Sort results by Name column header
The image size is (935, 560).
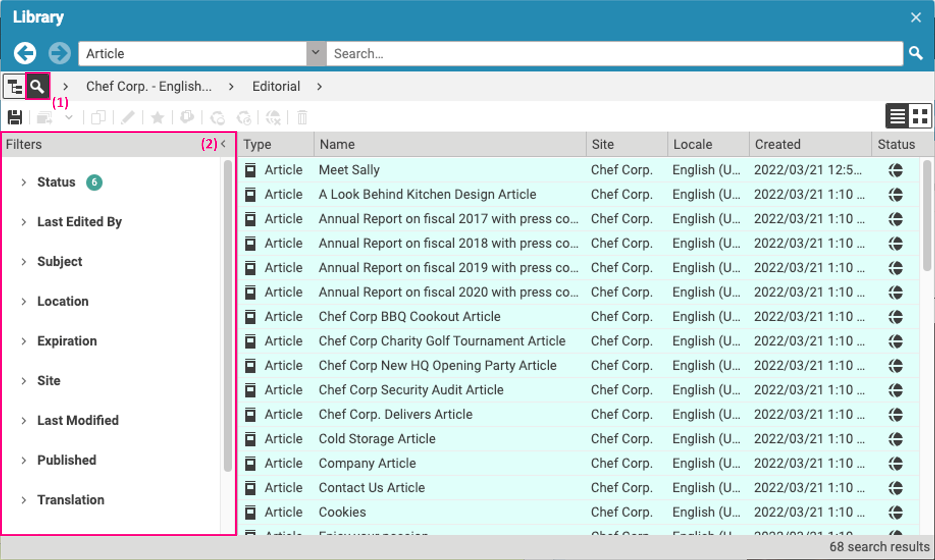(x=337, y=144)
